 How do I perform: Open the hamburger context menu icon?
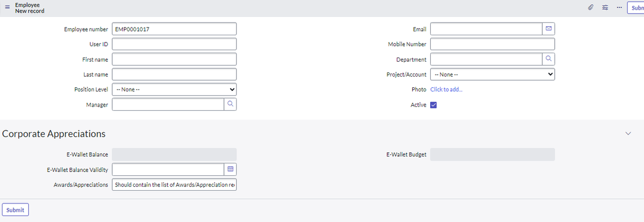click(x=7, y=7)
